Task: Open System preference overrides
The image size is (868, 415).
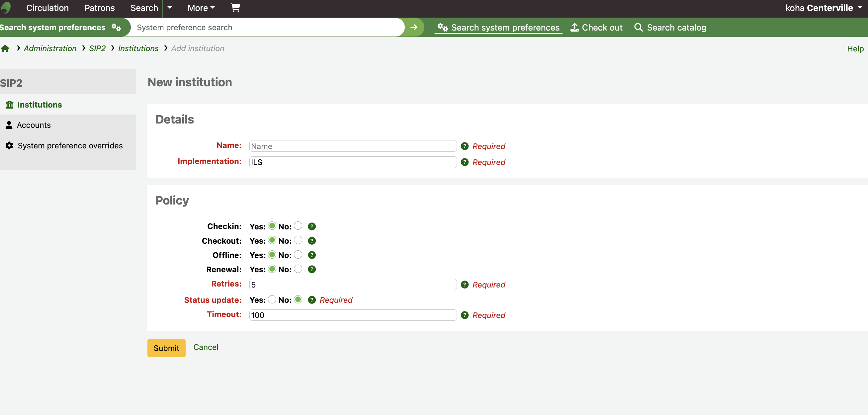Action: (70, 145)
